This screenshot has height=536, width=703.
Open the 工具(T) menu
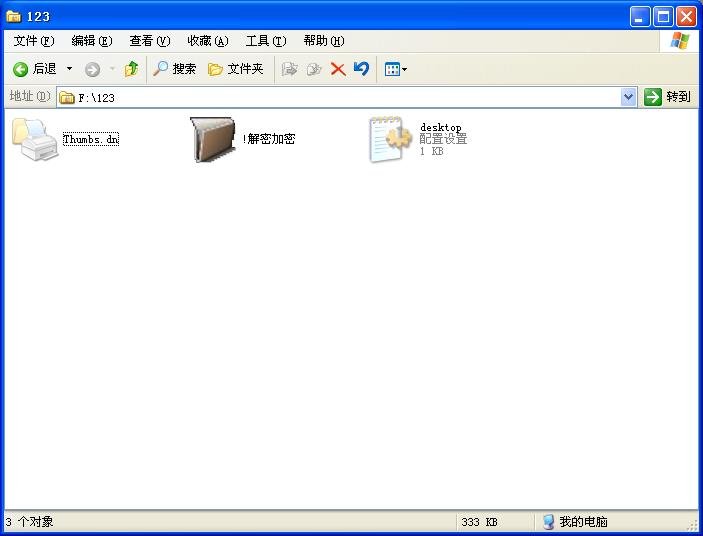tap(266, 41)
